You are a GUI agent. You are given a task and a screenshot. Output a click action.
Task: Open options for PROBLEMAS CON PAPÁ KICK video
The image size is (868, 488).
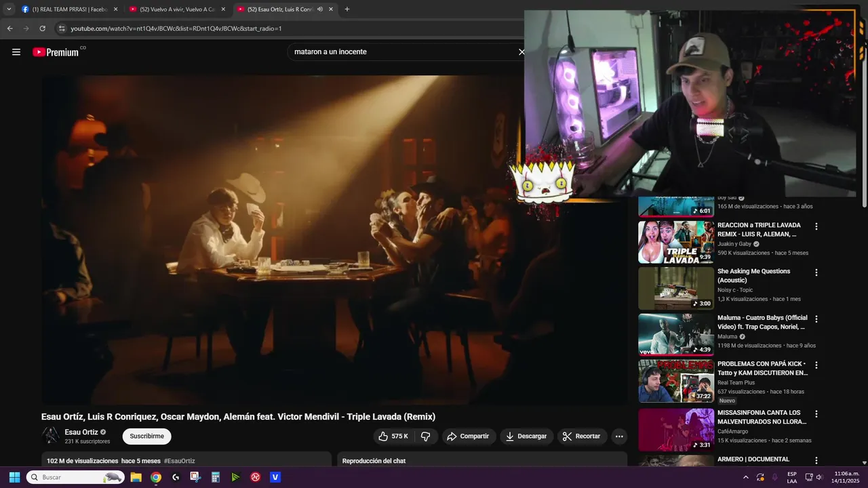(816, 365)
